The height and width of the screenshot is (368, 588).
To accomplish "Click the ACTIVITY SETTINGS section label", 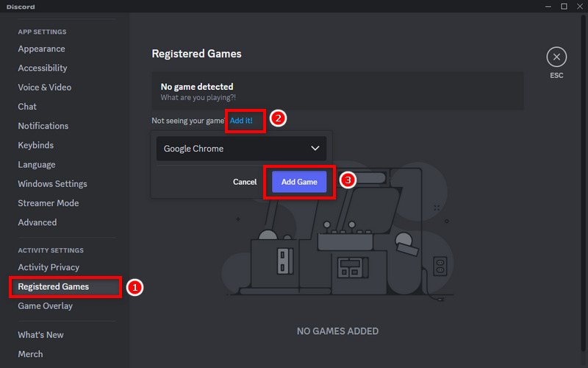I will [x=51, y=250].
